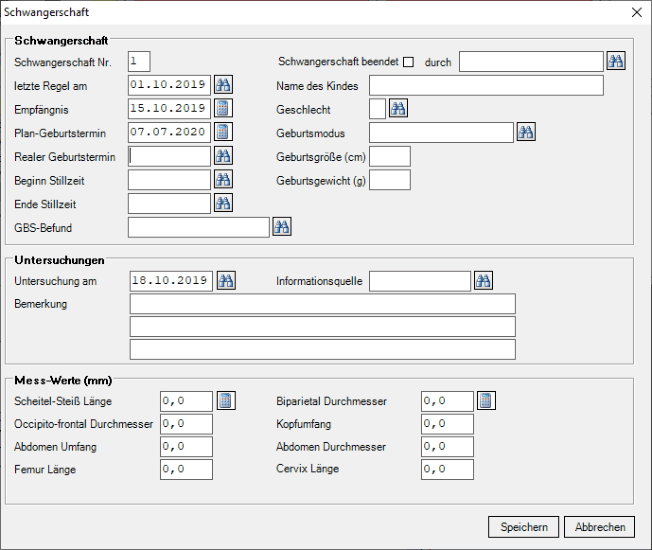
Task: Open lookup beside Realer Geburtstermin
Action: tap(223, 156)
